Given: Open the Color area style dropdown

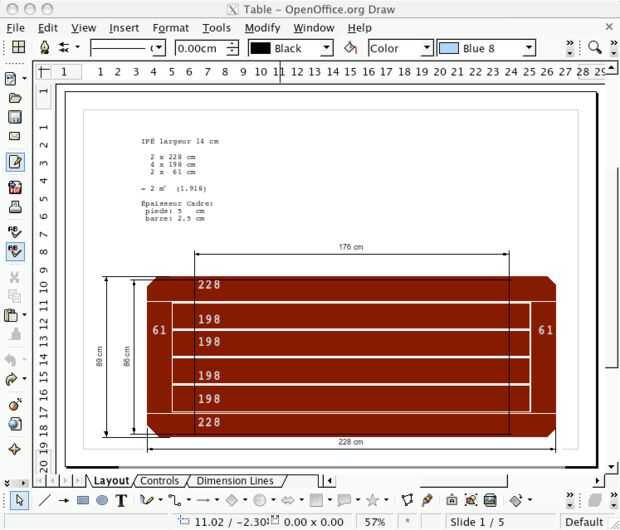Looking at the screenshot, I should (x=426, y=48).
